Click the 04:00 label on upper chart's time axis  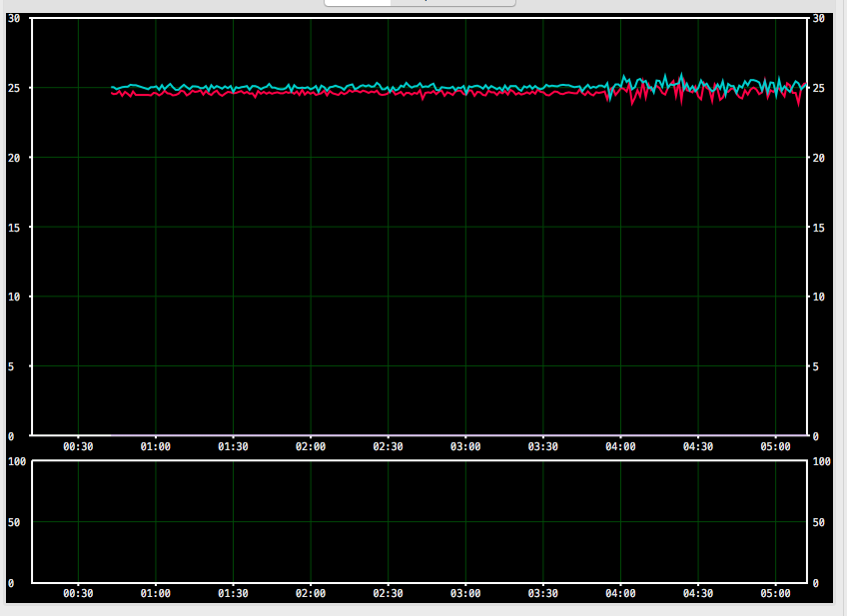(x=620, y=447)
